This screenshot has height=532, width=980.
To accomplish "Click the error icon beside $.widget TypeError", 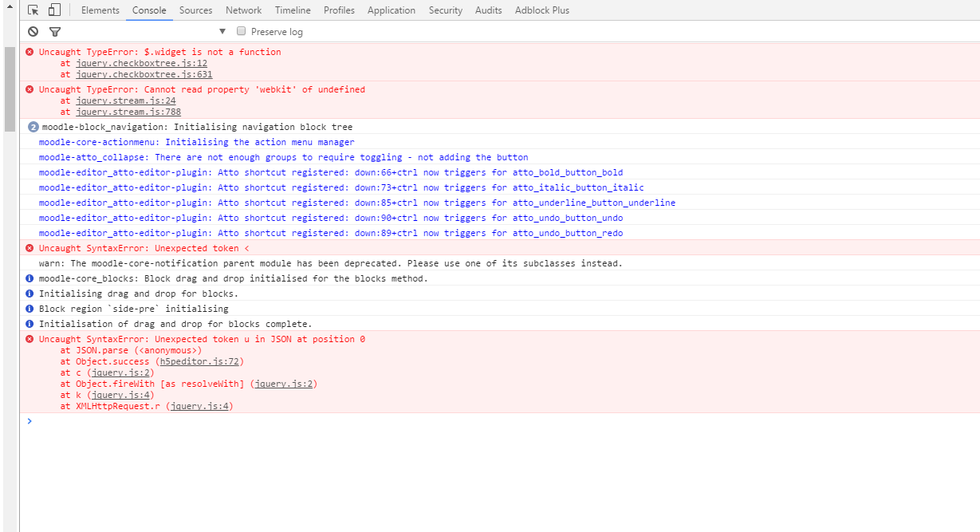I will pos(30,52).
